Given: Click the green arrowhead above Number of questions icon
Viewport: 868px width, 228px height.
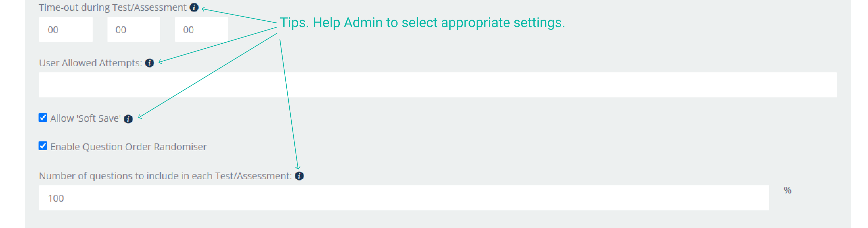Looking at the screenshot, I should coord(298,167).
